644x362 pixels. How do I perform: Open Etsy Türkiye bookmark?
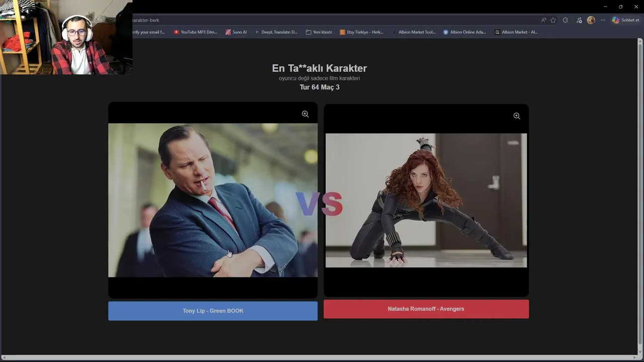pos(361,32)
